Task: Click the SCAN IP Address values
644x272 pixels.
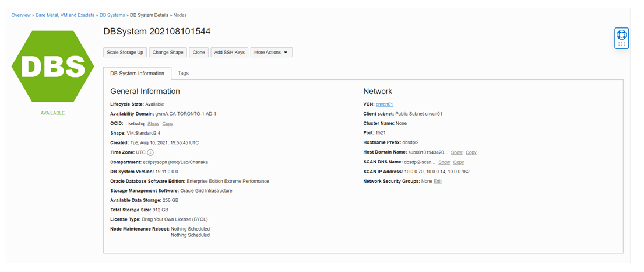Action: click(x=437, y=172)
